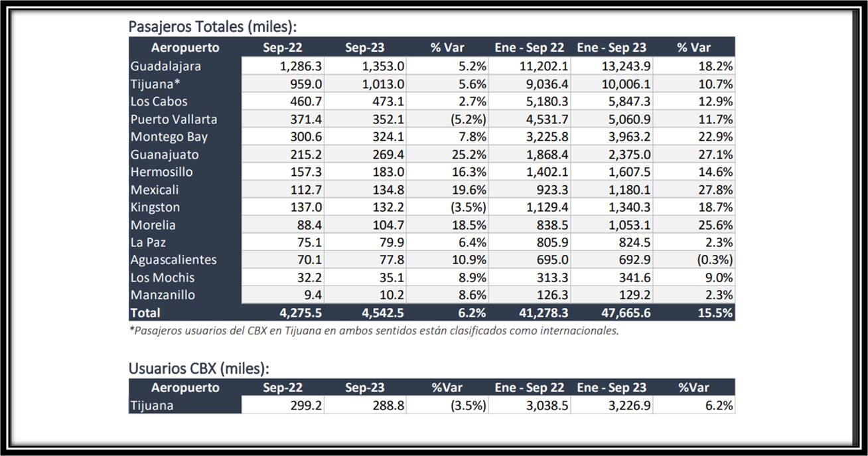Click the Guadalajara row label
The height and width of the screenshot is (456, 868).
166,66
